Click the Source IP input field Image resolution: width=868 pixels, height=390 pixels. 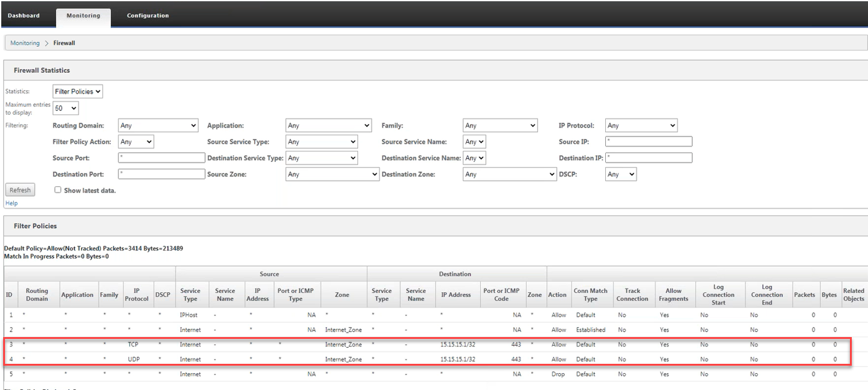(649, 141)
